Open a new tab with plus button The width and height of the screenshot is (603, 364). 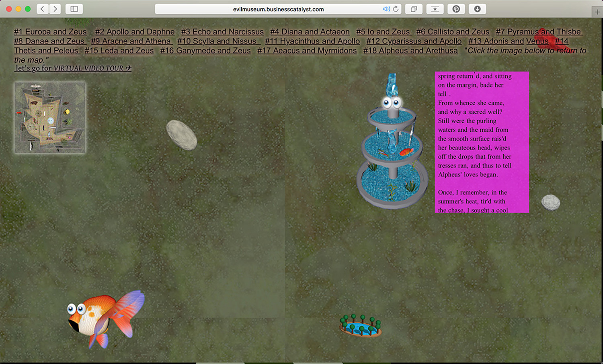click(597, 12)
